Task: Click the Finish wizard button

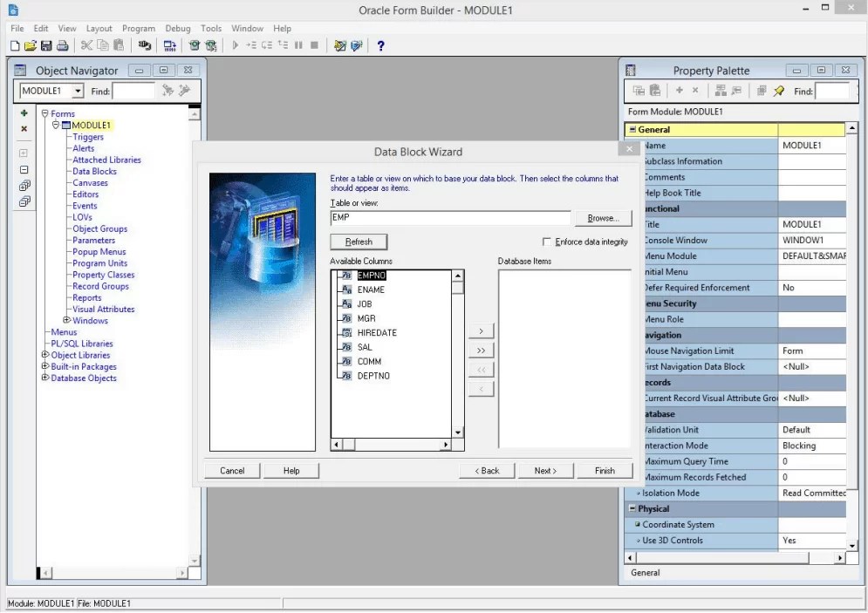Action: pyautogui.click(x=605, y=471)
